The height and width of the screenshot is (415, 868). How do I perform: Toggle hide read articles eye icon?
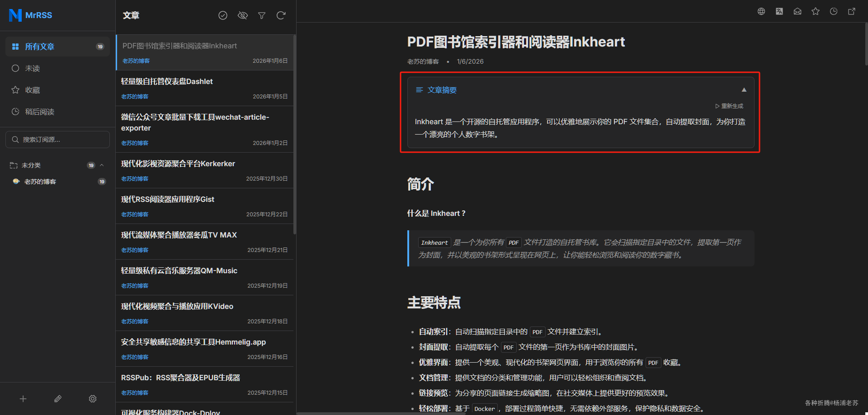pyautogui.click(x=243, y=15)
